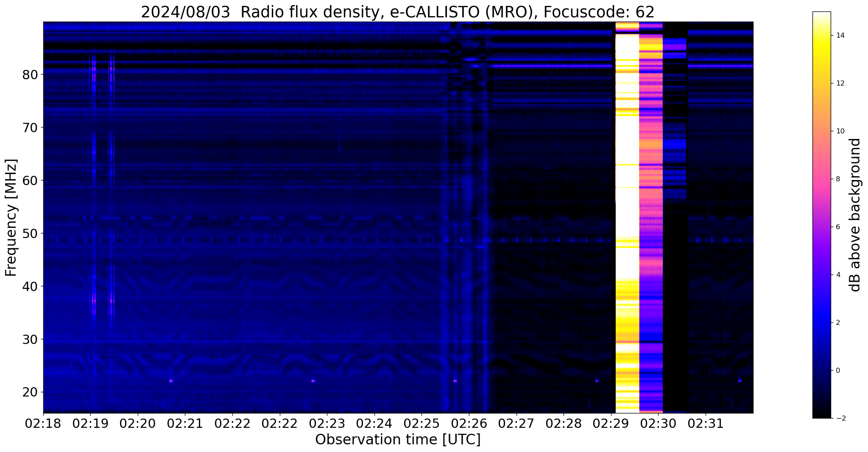Click the 02:27 time tick label

point(516,423)
